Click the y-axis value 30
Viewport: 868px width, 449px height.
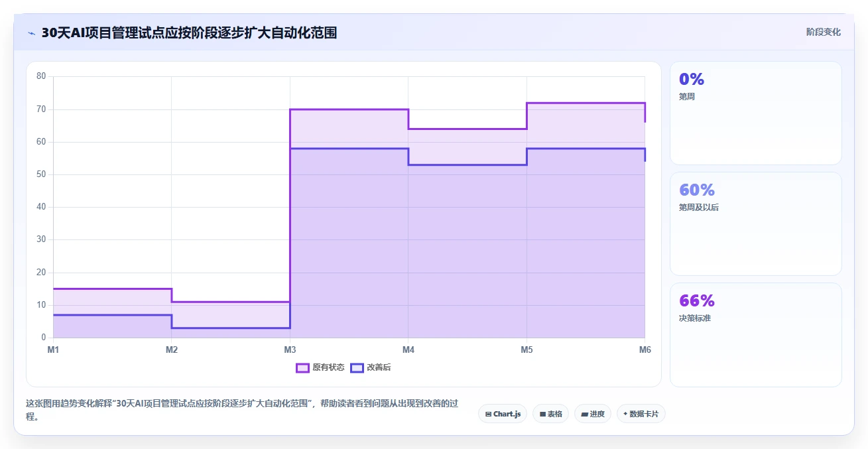point(41,239)
